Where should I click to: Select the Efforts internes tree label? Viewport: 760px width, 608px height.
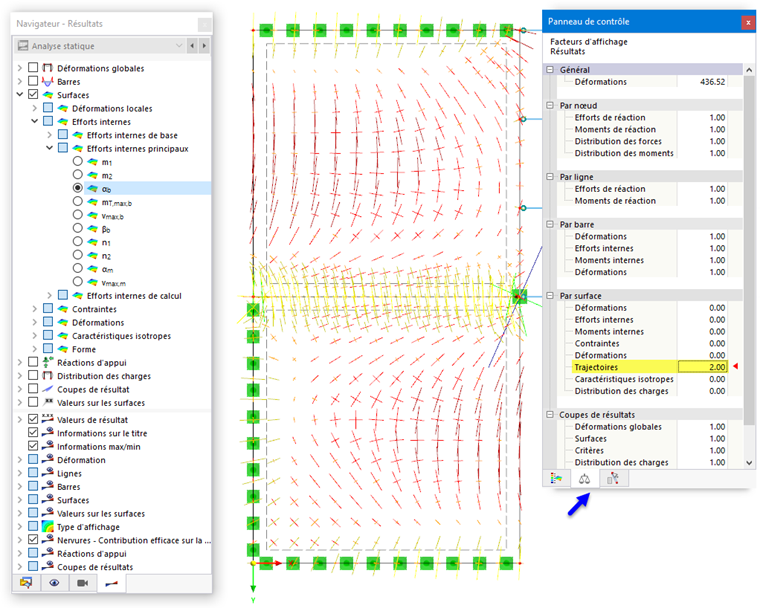tap(101, 122)
